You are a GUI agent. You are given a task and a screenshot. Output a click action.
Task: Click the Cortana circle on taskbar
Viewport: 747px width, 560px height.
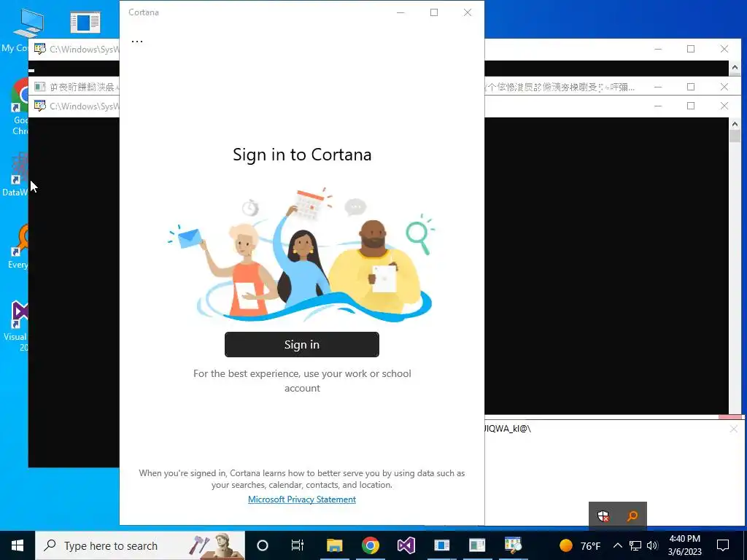click(263, 545)
